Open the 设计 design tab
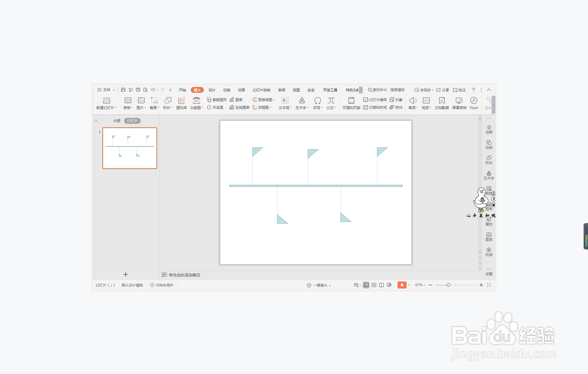The height and width of the screenshot is (374, 588). pyautogui.click(x=212, y=90)
